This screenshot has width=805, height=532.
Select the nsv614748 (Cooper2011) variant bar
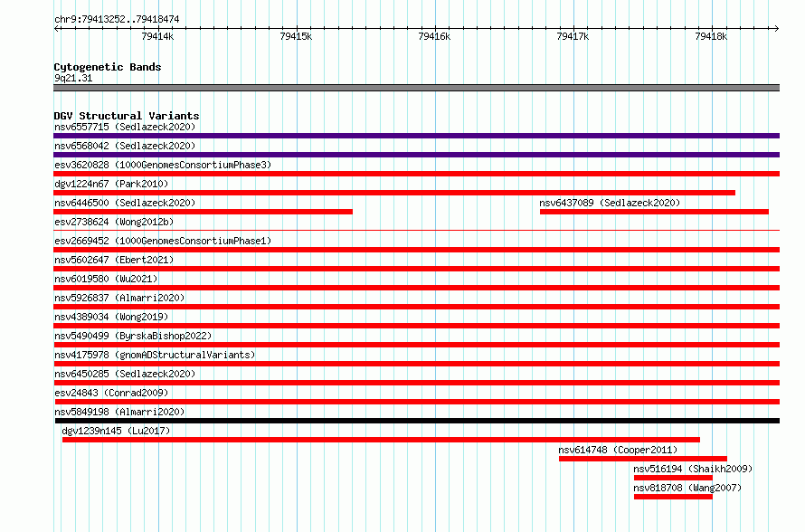643,459
